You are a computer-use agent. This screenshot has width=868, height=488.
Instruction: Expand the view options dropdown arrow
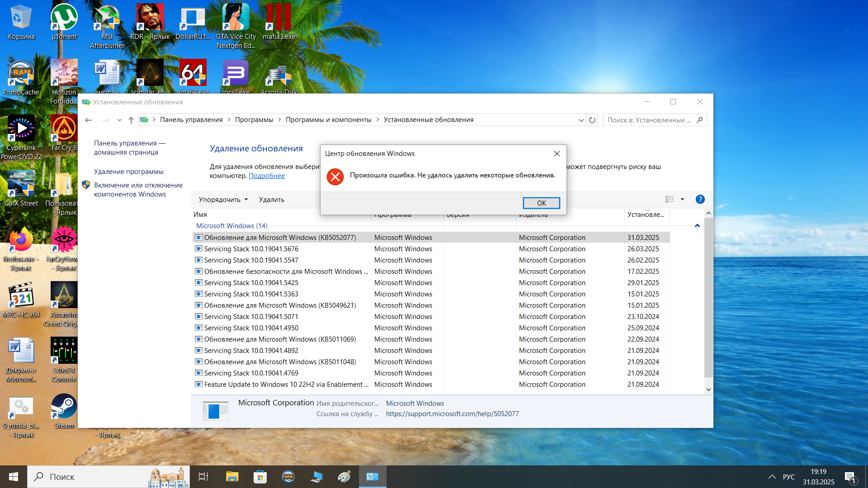[683, 200]
